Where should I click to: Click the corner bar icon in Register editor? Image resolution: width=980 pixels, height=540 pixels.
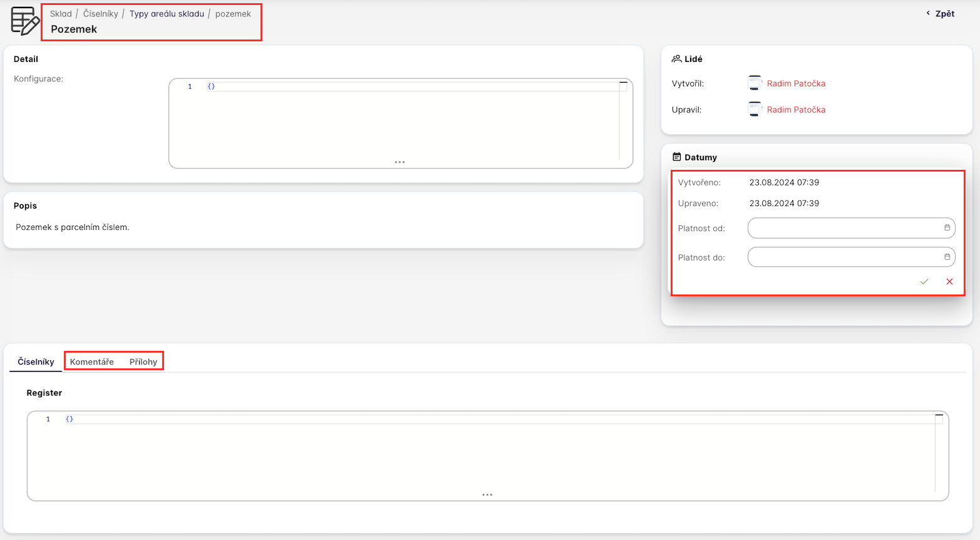tap(939, 415)
